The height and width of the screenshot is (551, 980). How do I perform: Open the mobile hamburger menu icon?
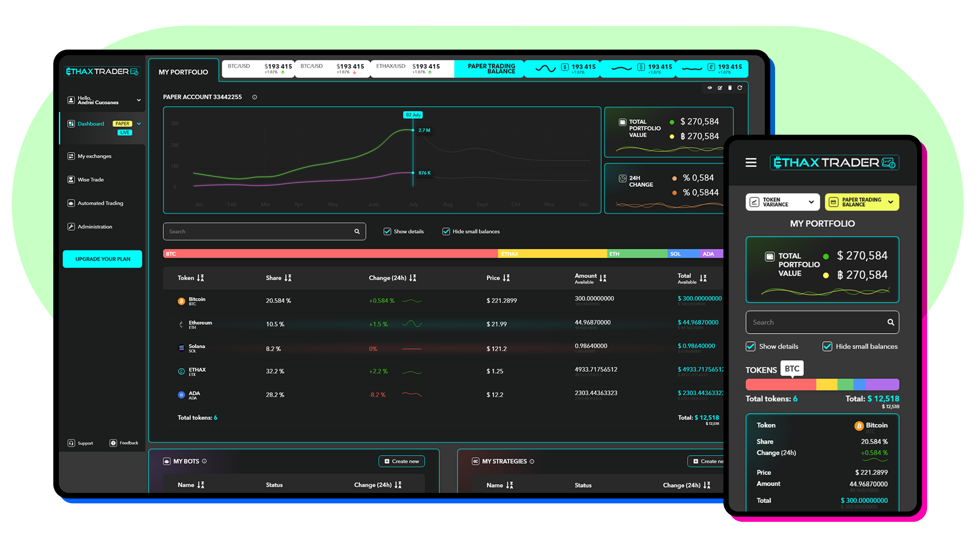751,163
